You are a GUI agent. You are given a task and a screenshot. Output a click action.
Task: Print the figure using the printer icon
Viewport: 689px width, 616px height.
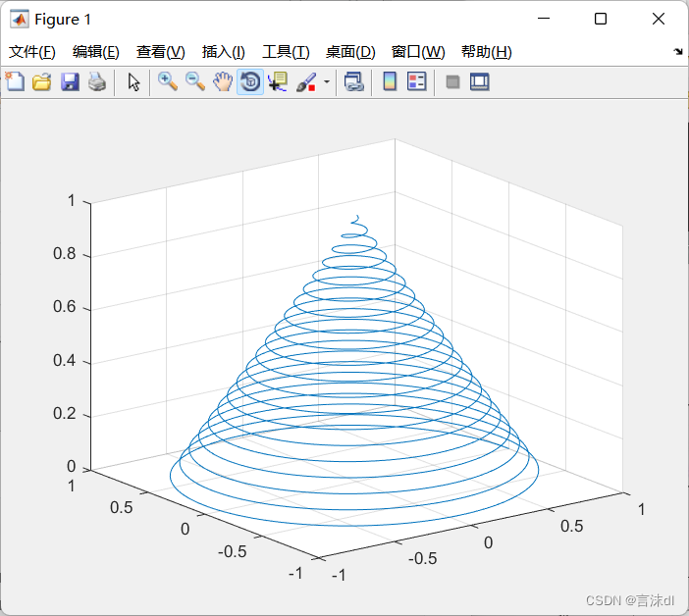click(96, 82)
